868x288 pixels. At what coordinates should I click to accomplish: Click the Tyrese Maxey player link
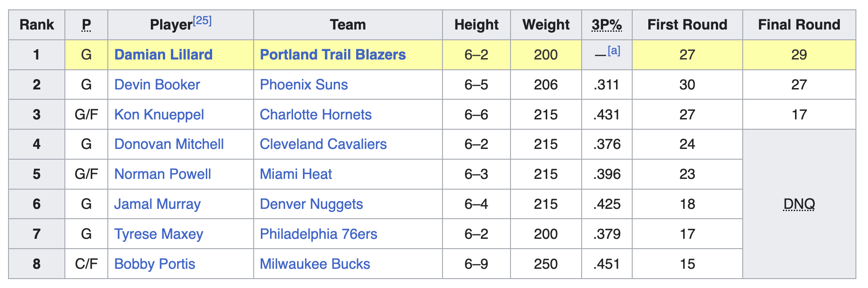pos(158,234)
